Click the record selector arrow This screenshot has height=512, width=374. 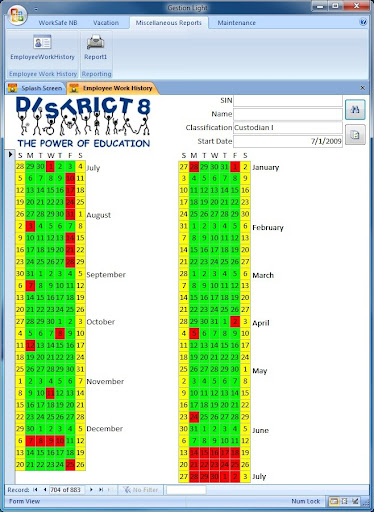point(10,155)
